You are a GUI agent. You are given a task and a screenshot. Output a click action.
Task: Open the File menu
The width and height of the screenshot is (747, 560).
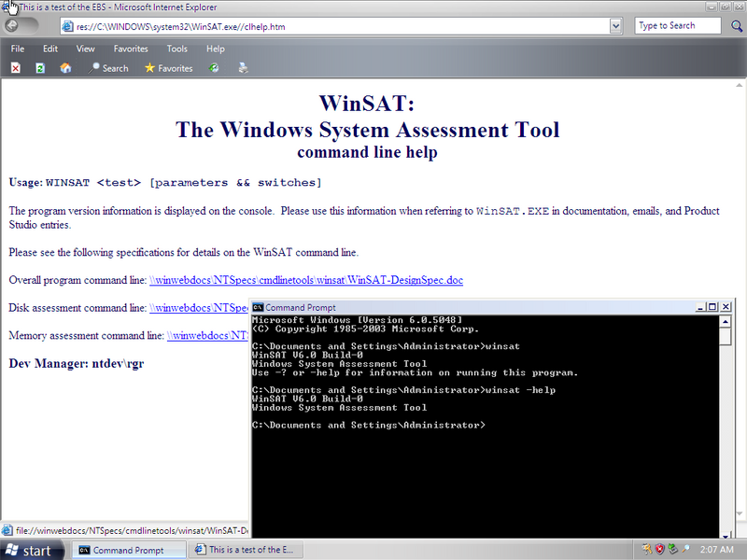tap(18, 49)
